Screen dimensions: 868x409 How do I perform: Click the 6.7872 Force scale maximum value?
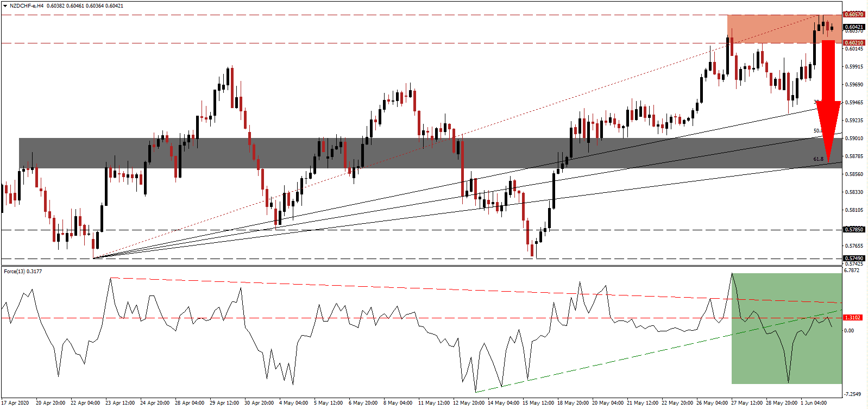pos(852,270)
